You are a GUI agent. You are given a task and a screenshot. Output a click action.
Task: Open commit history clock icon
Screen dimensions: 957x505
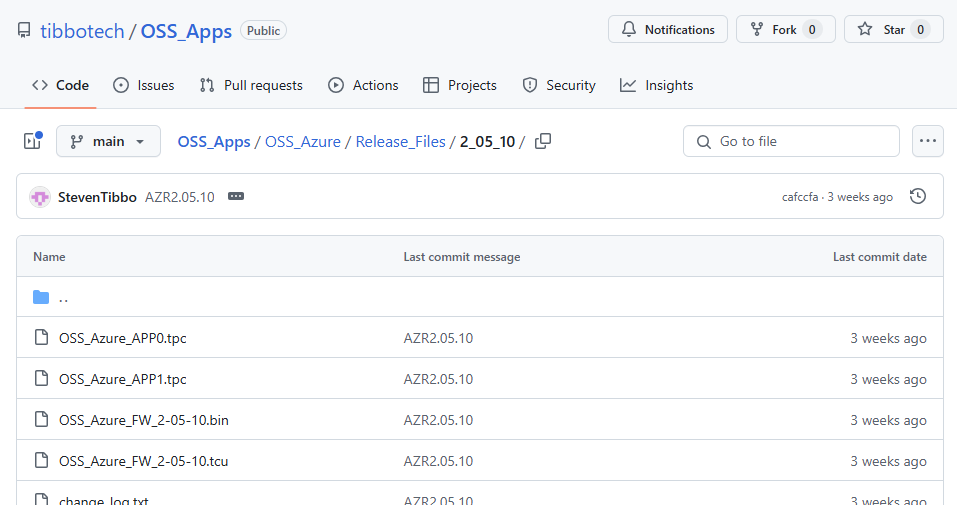click(918, 196)
